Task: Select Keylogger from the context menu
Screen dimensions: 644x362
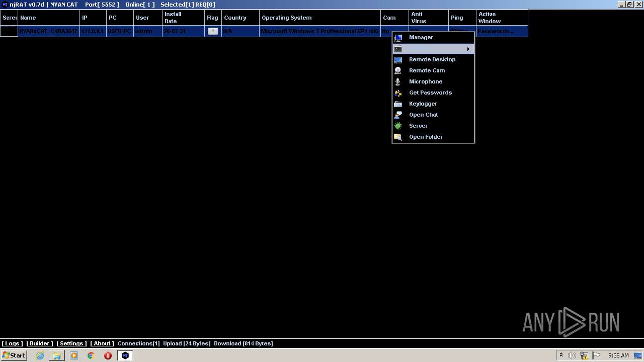Action: (433, 104)
